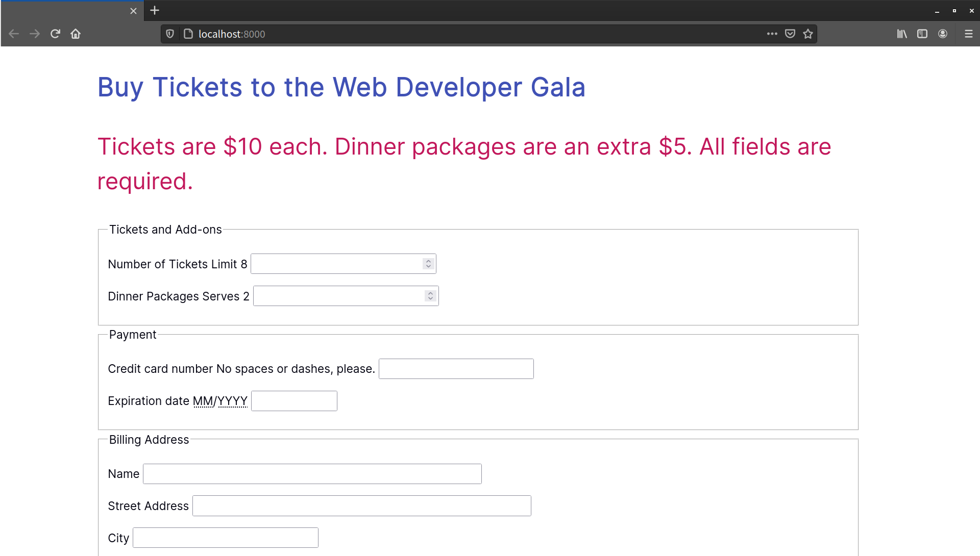
Task: Click the Dinner Packages spinner arrows
Action: click(430, 296)
